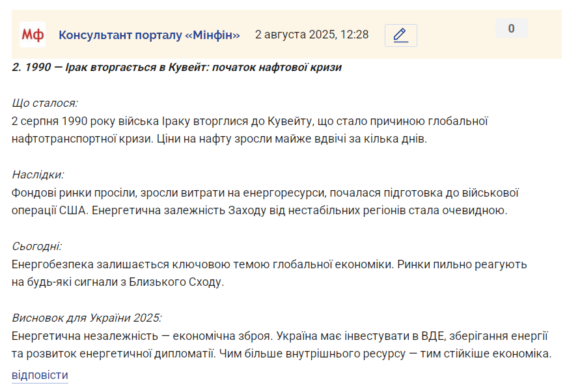The width and height of the screenshot is (567, 392).
Task: Click the «Що сталося:» subheading
Action: (x=45, y=103)
